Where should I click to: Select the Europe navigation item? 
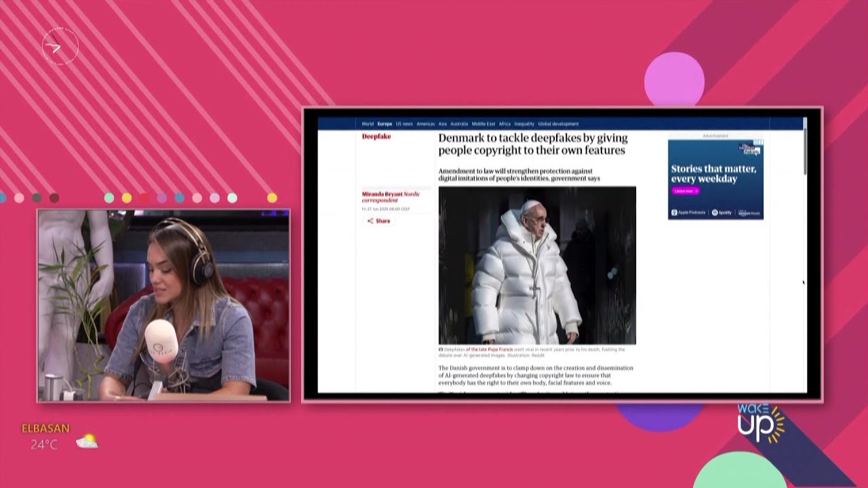click(384, 124)
